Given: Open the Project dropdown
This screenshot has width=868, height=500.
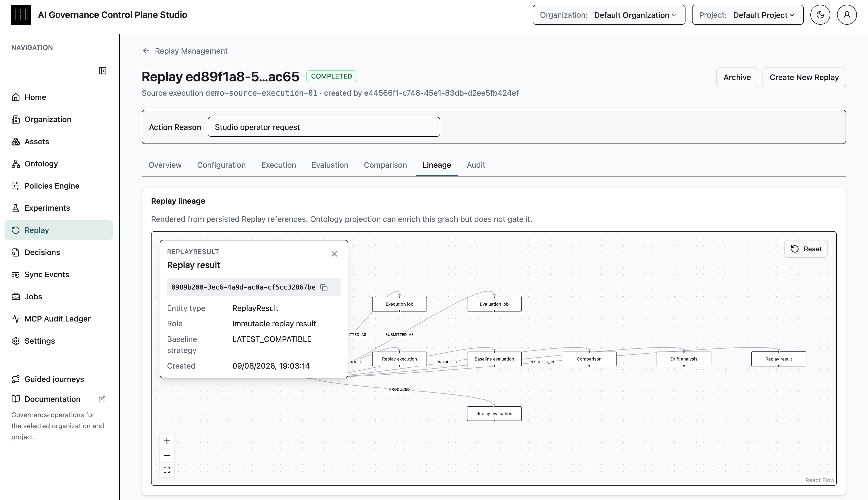Looking at the screenshot, I should pos(747,15).
